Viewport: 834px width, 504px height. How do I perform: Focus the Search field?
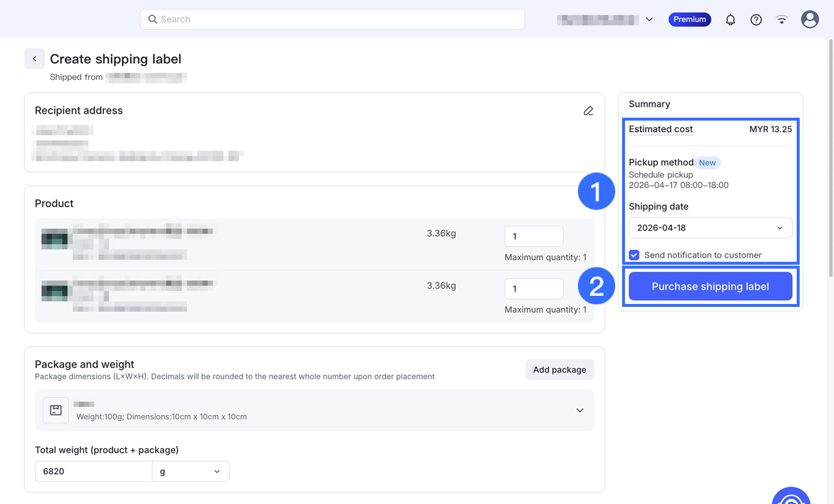(333, 20)
